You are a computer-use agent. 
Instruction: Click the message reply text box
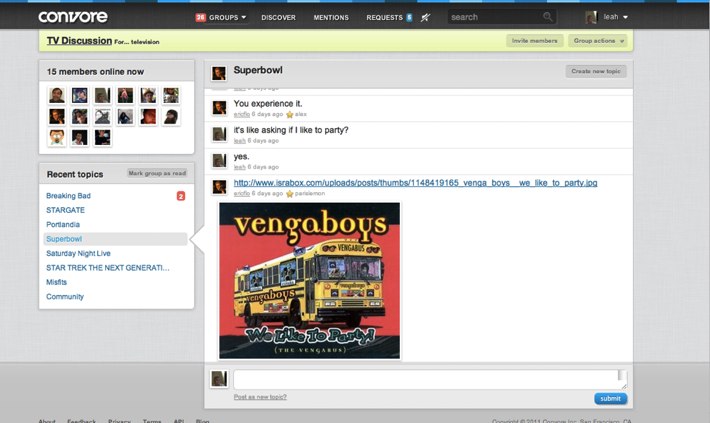[430, 380]
